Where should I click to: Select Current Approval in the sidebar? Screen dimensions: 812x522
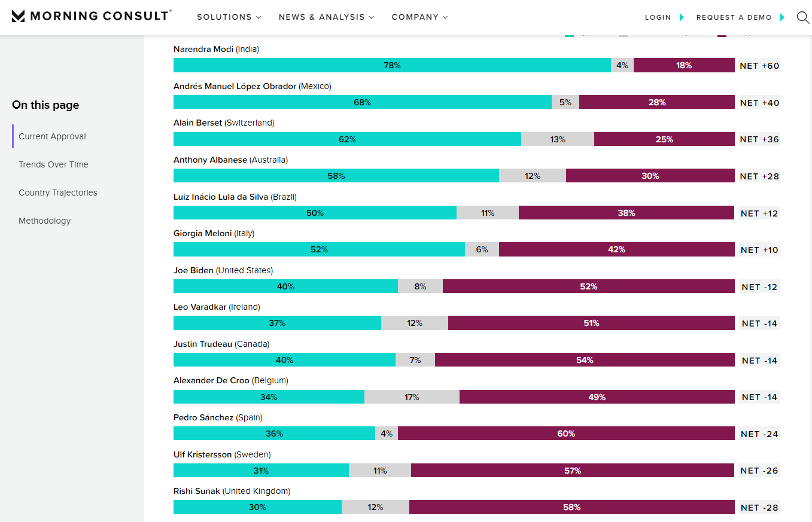[x=54, y=136]
